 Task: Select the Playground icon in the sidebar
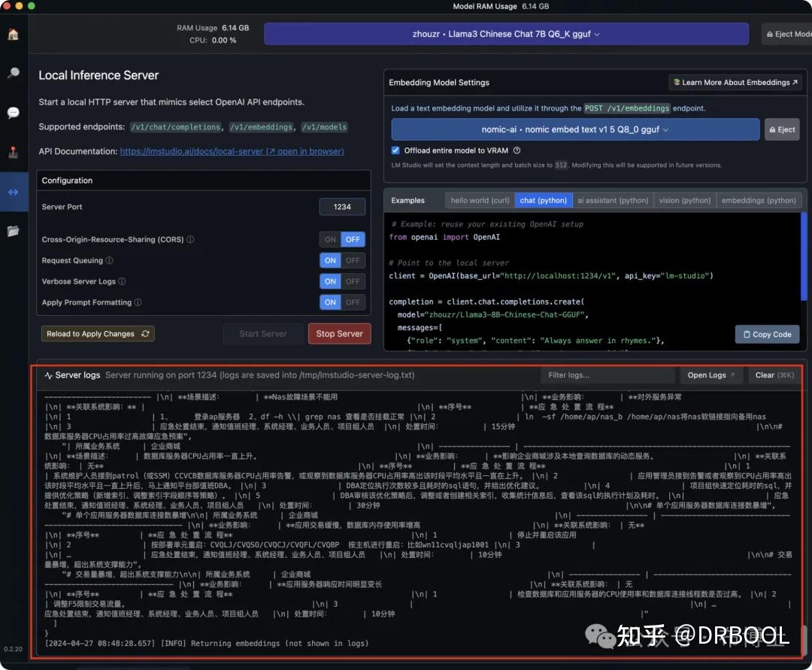14,151
